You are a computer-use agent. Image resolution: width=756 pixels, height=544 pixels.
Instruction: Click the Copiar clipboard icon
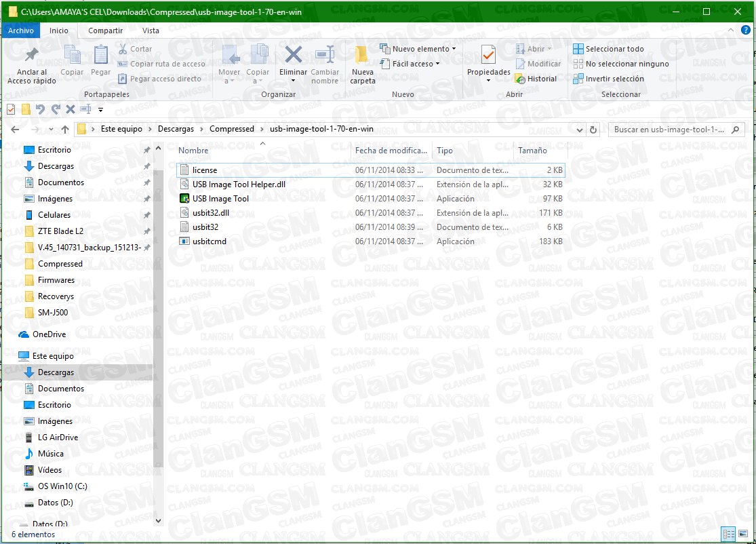click(x=72, y=60)
